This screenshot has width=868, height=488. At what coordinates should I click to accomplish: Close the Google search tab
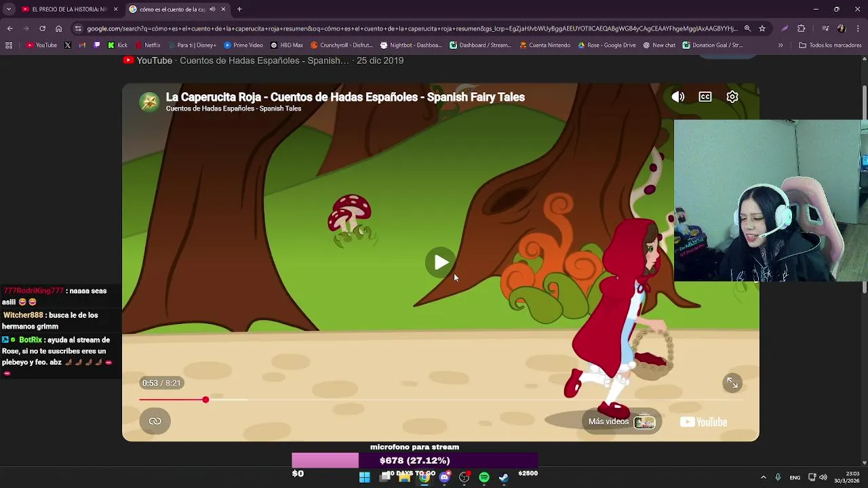[223, 9]
